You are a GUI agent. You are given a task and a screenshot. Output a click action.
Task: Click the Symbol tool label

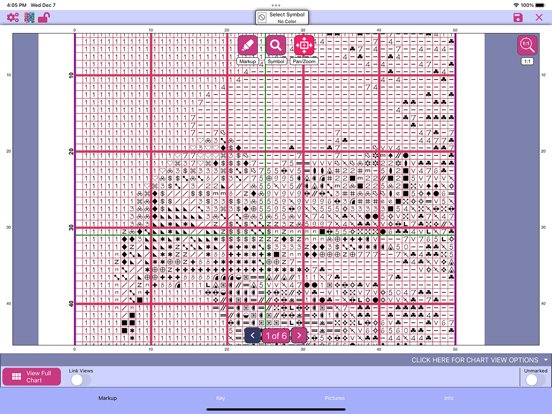pos(276,61)
